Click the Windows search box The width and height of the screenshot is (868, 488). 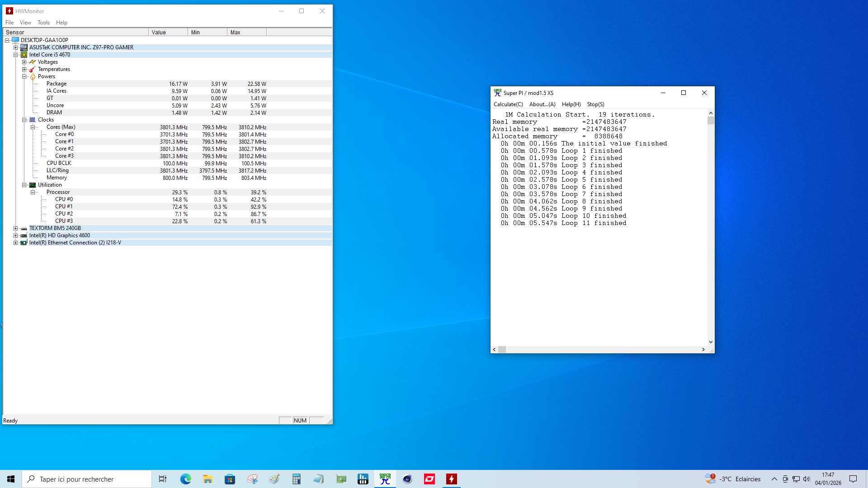coord(87,479)
